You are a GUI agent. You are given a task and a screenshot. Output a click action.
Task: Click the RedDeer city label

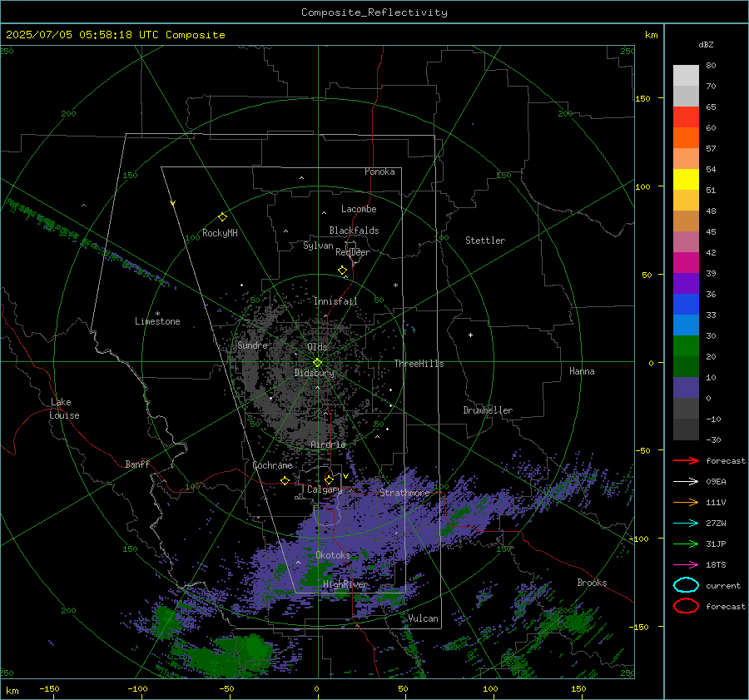353,252
